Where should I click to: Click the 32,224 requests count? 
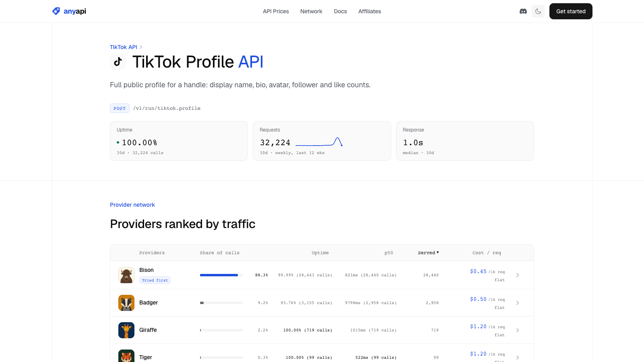coord(275,142)
